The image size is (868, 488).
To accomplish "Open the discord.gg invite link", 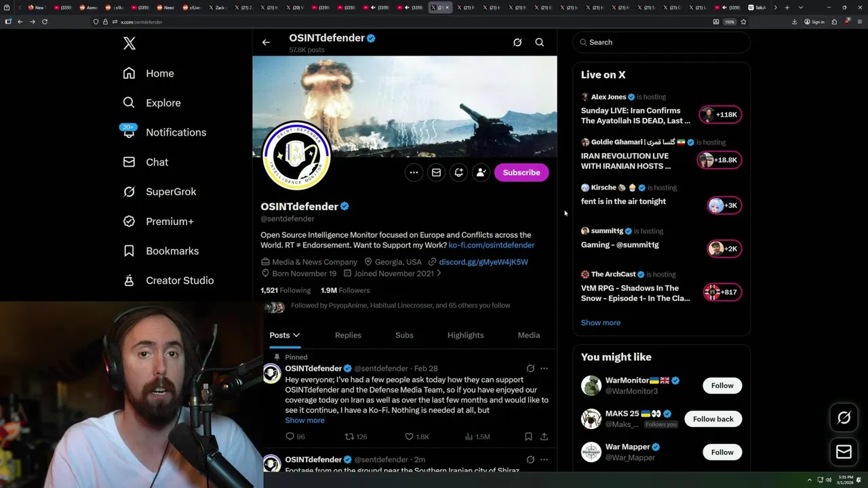I will tap(484, 262).
